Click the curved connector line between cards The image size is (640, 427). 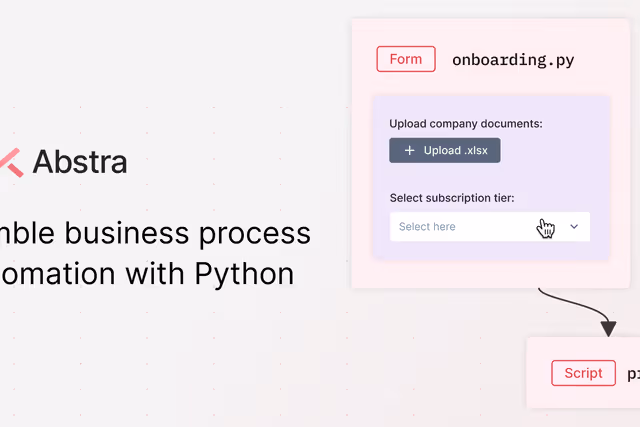click(x=568, y=300)
